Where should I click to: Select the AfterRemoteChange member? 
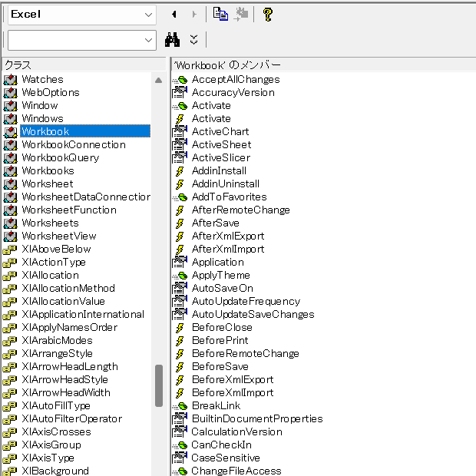coord(241,210)
